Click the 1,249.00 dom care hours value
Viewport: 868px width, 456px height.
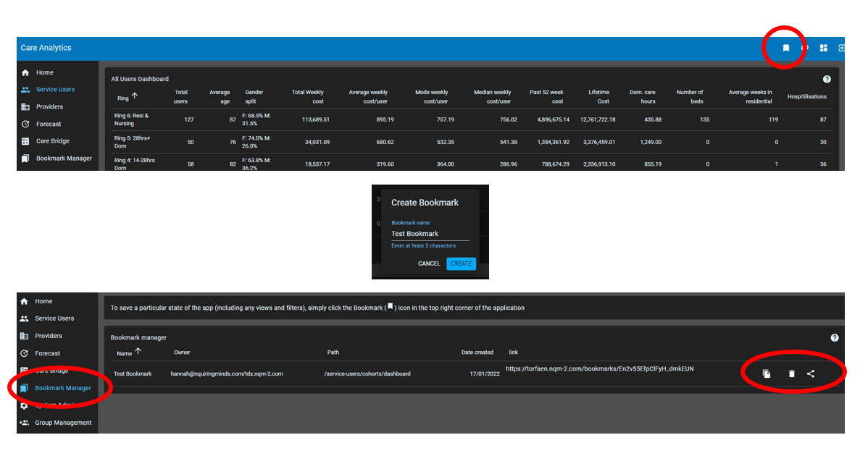pyautogui.click(x=651, y=142)
